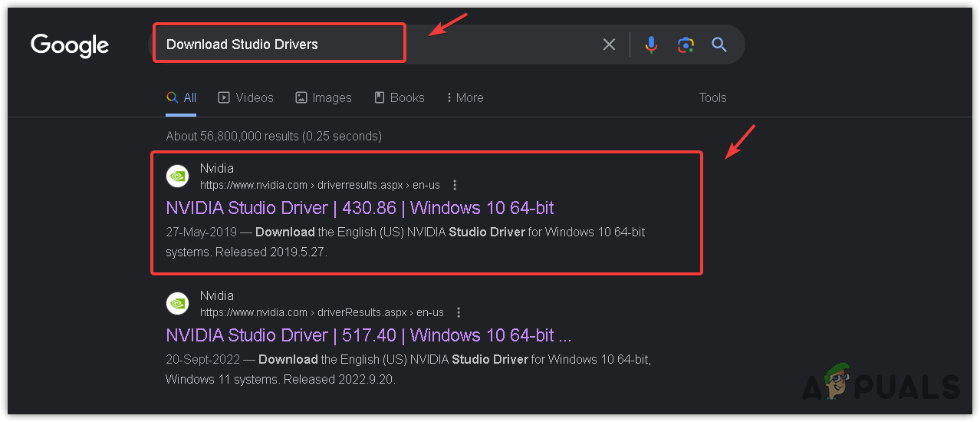Click the Google logo
The image size is (980, 422).
click(70, 45)
